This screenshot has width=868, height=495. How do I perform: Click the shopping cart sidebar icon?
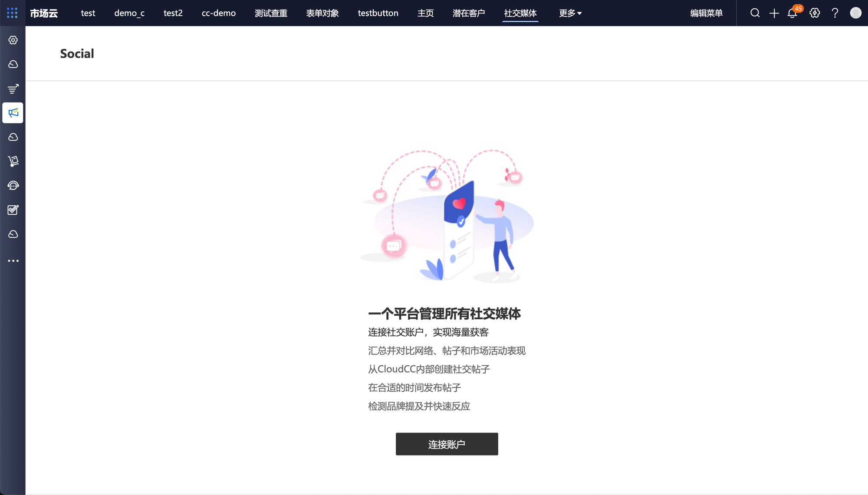click(13, 161)
